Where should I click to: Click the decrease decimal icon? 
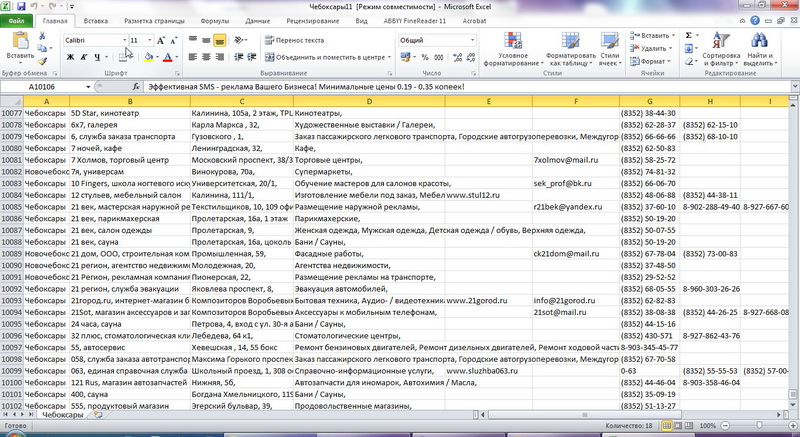[x=470, y=57]
